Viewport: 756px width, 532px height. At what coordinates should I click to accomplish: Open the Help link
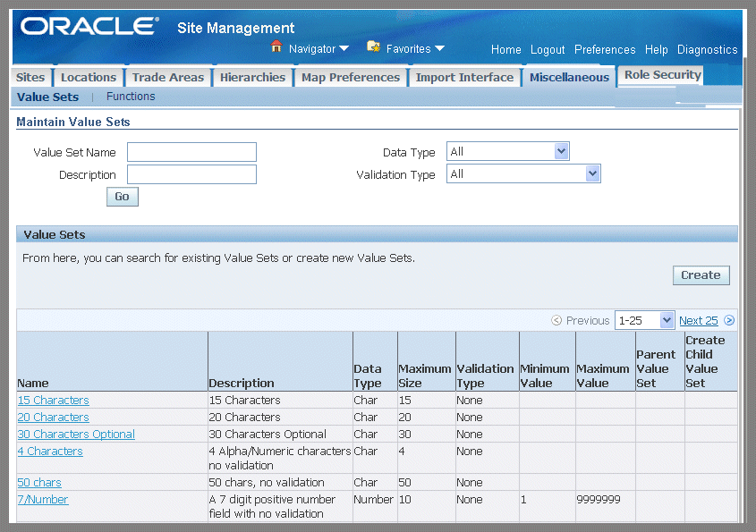(x=656, y=50)
